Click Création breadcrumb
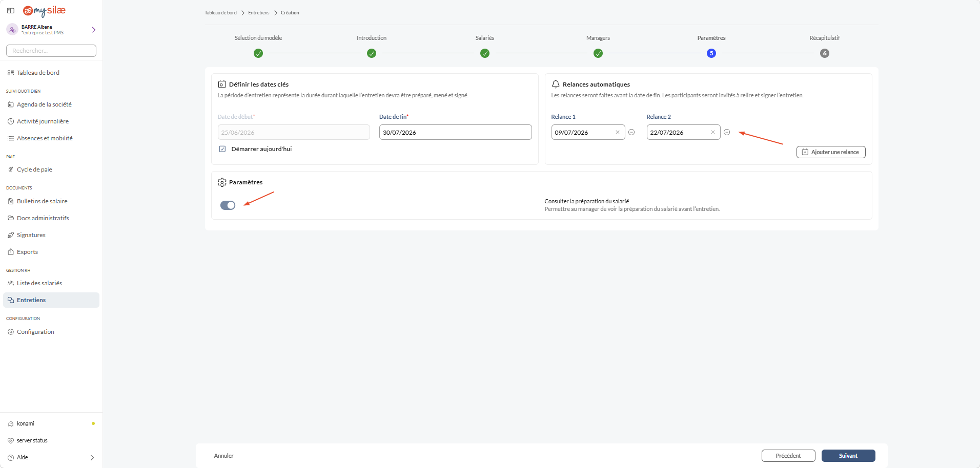 (x=290, y=13)
